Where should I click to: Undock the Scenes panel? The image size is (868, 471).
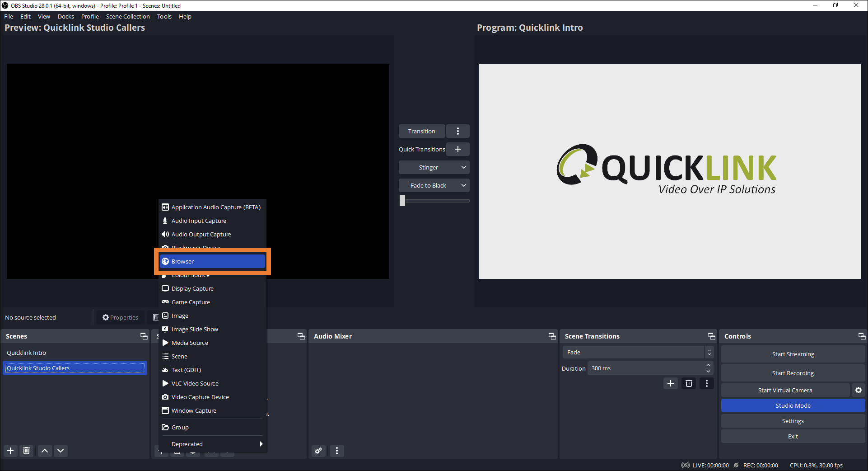144,336
